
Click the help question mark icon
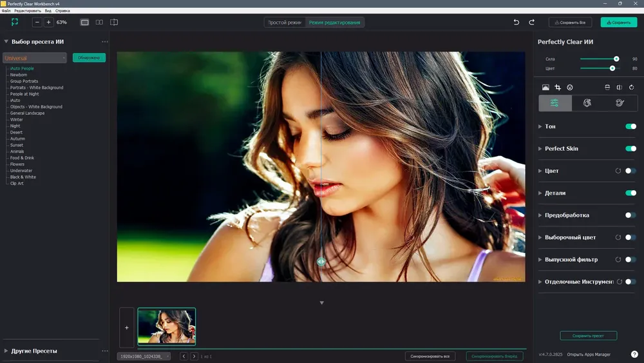[634, 354]
